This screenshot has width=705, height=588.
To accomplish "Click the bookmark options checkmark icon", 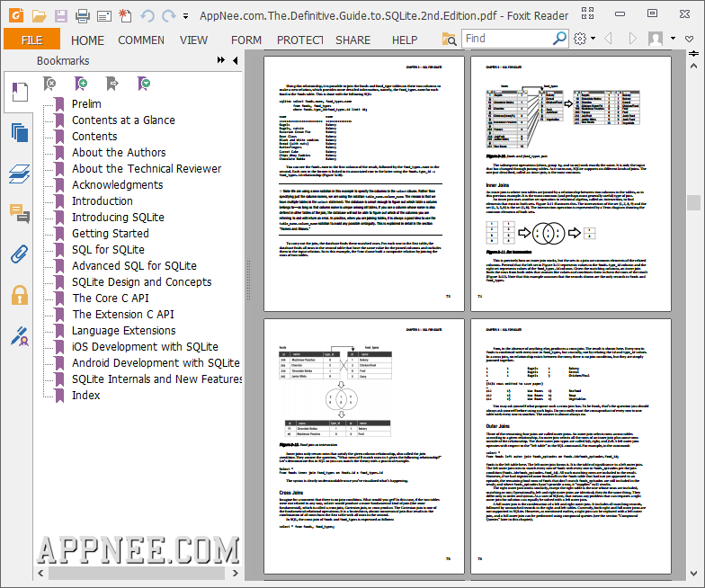I will click(144, 84).
